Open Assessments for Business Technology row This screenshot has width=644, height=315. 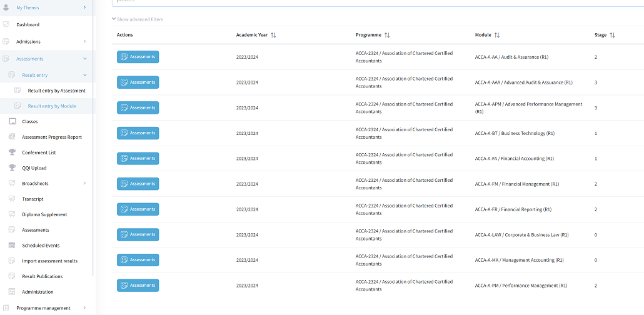pos(138,133)
